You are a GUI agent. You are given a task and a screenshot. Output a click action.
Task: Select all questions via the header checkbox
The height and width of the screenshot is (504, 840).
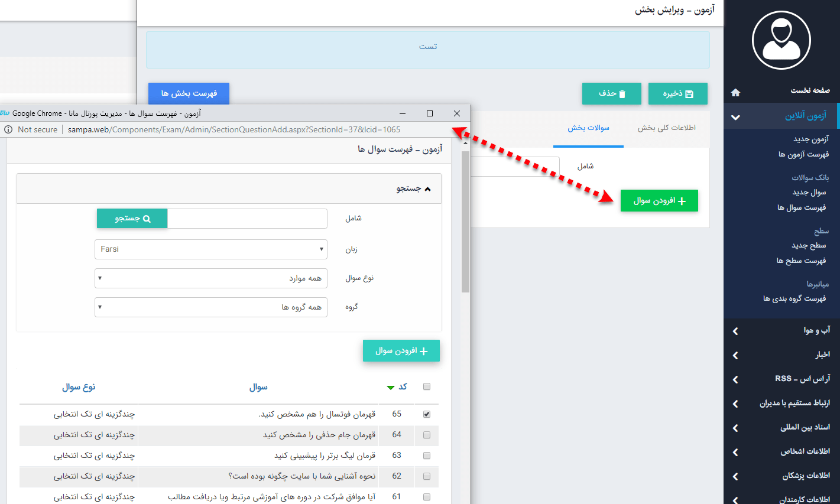coord(426,386)
